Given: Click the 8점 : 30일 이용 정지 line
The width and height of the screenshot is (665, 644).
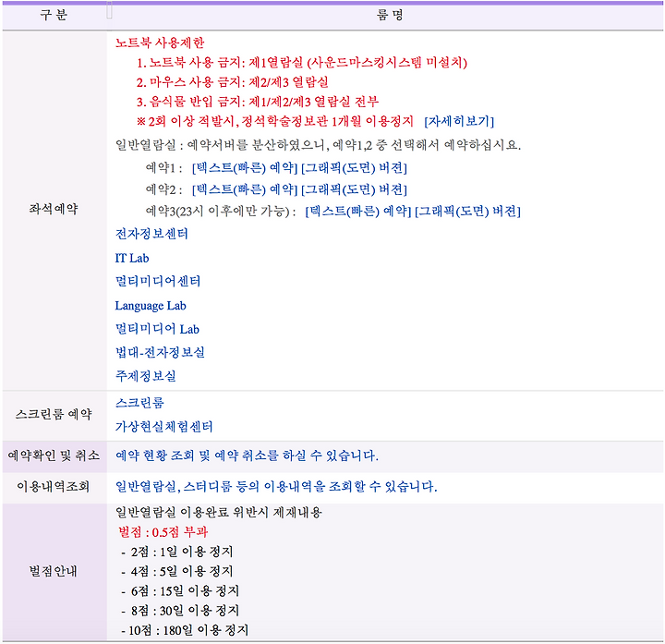Looking at the screenshot, I should coord(180,611).
